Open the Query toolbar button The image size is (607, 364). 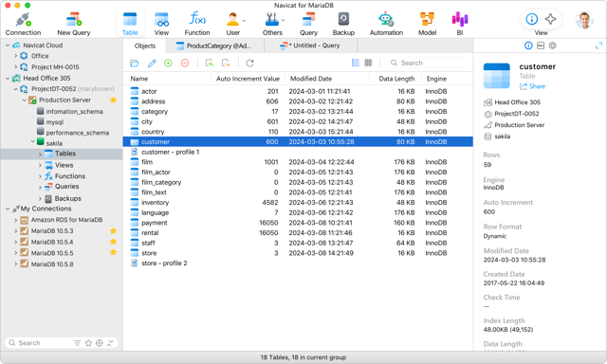pyautogui.click(x=308, y=24)
